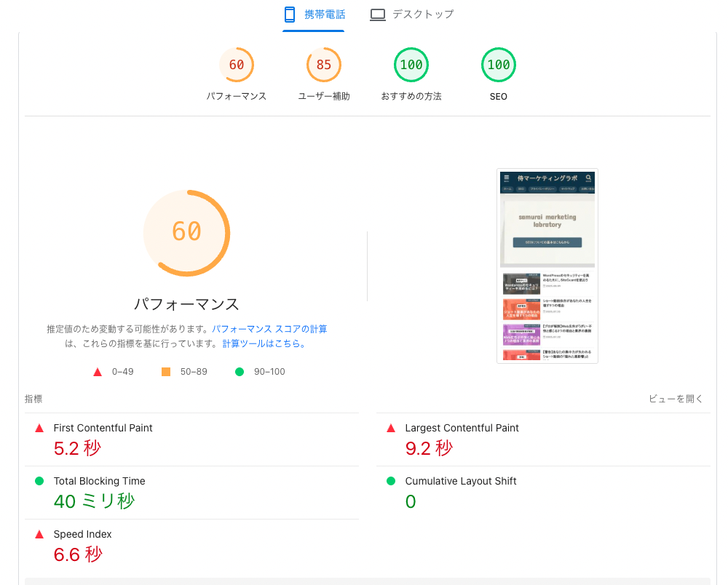
Task: Click the large 60 performance gauge
Action: (186, 233)
